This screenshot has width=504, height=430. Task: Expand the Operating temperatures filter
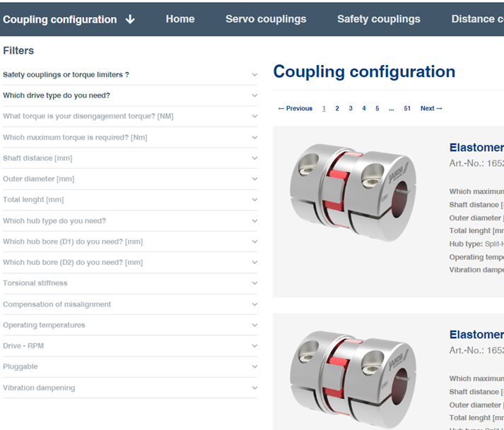coord(254,326)
